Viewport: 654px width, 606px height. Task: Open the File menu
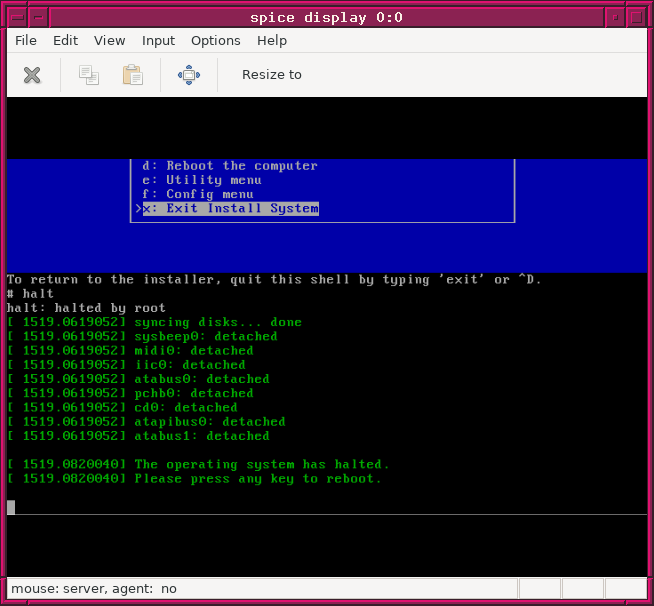26,41
